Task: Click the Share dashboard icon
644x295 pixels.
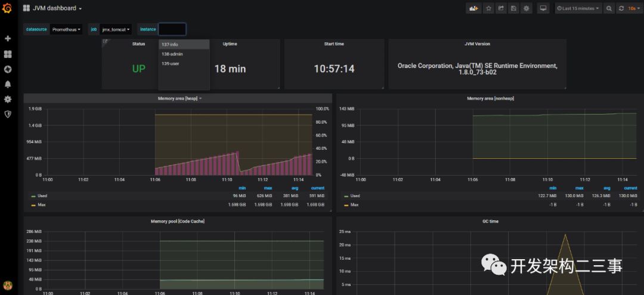Action: [501, 8]
